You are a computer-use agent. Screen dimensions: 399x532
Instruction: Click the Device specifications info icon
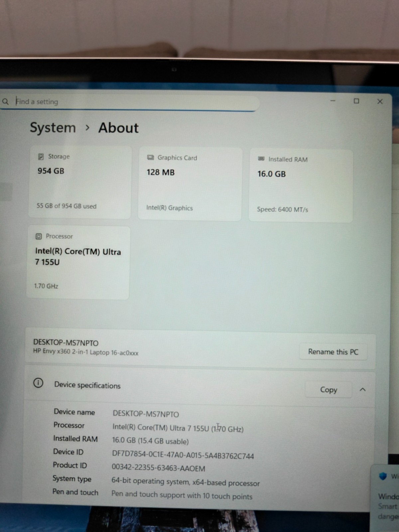click(x=38, y=383)
